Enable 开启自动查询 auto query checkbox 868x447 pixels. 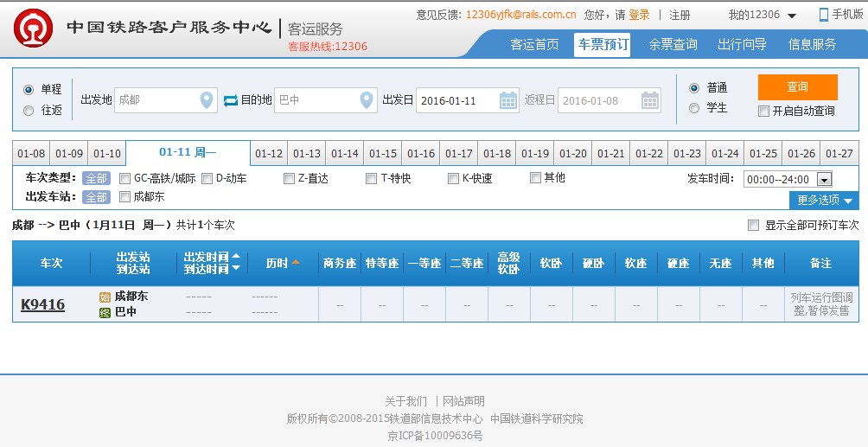tap(763, 111)
